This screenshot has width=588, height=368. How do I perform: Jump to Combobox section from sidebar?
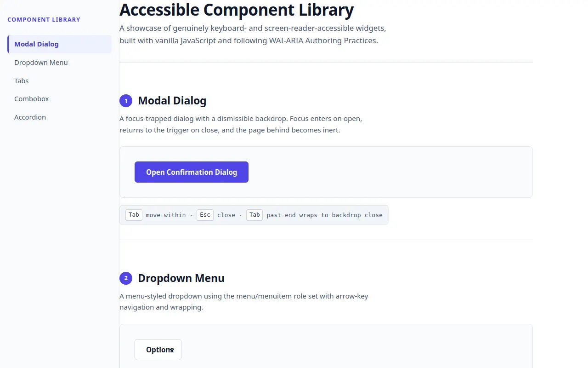click(x=59, y=99)
